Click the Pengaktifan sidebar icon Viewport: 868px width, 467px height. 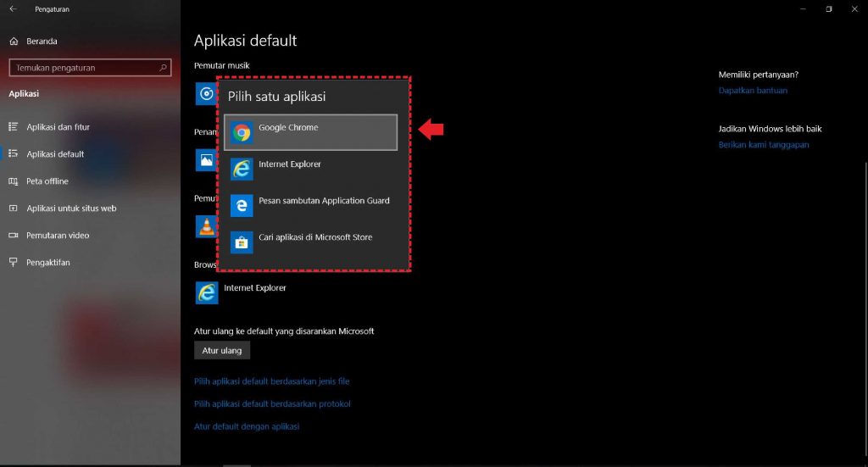click(x=14, y=262)
